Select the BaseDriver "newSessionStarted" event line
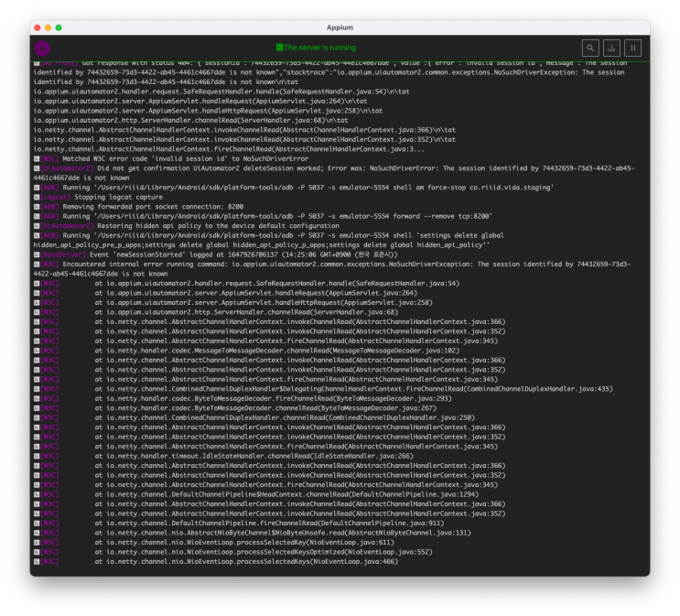 click(x=216, y=254)
